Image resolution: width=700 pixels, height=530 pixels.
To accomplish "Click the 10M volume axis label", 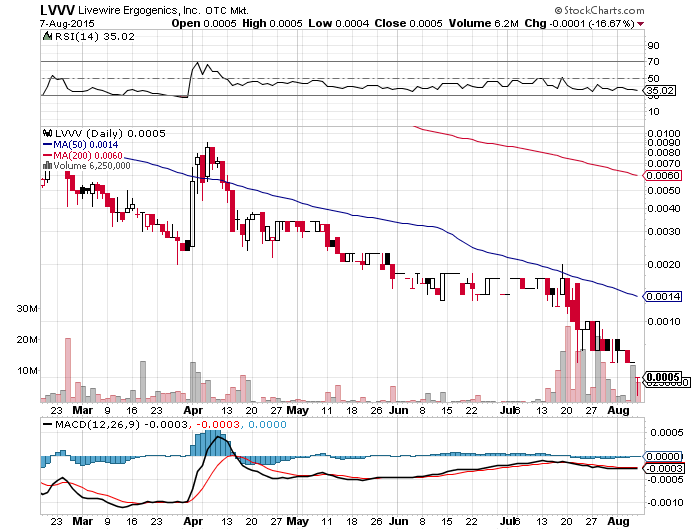I will (x=27, y=371).
